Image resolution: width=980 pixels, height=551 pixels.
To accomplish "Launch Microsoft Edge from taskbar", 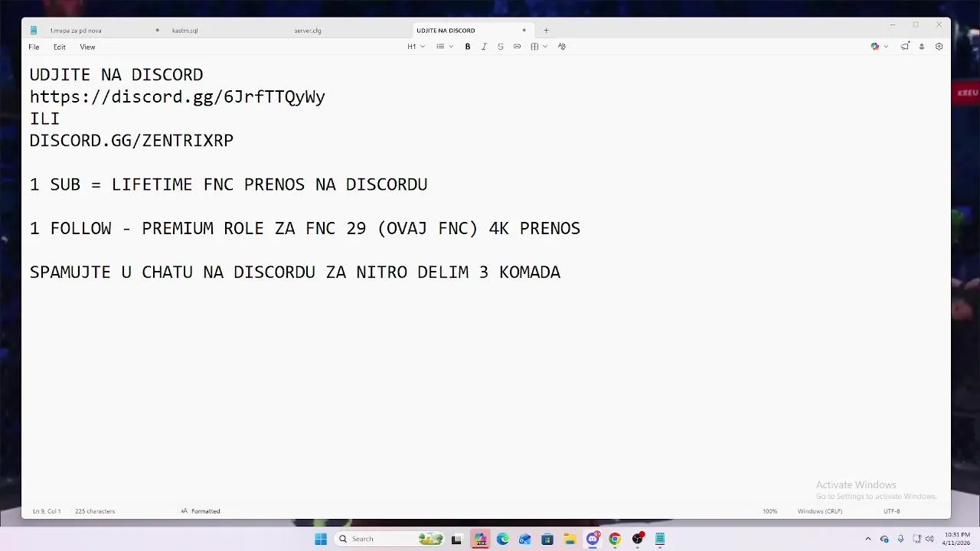I will pyautogui.click(x=502, y=539).
